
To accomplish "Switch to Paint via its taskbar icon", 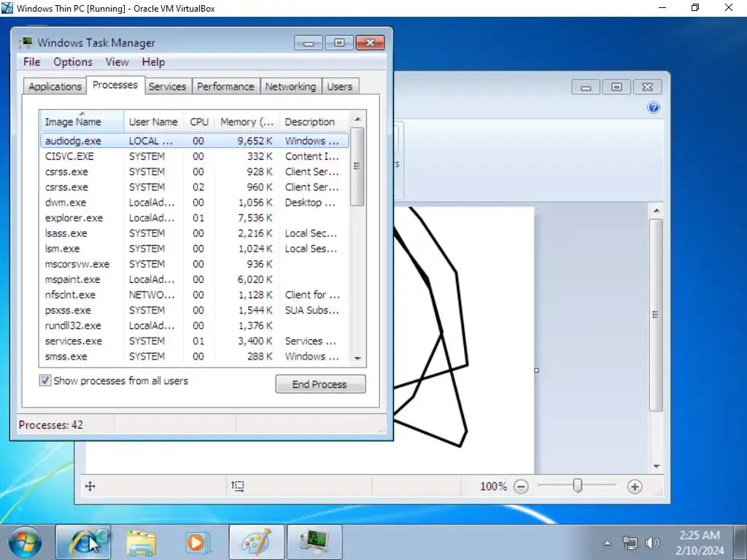I will [257, 542].
